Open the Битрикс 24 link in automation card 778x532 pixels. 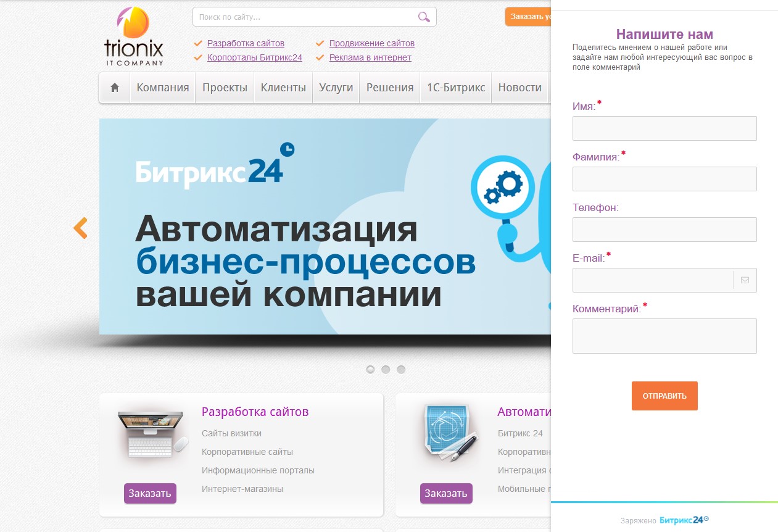[520, 433]
